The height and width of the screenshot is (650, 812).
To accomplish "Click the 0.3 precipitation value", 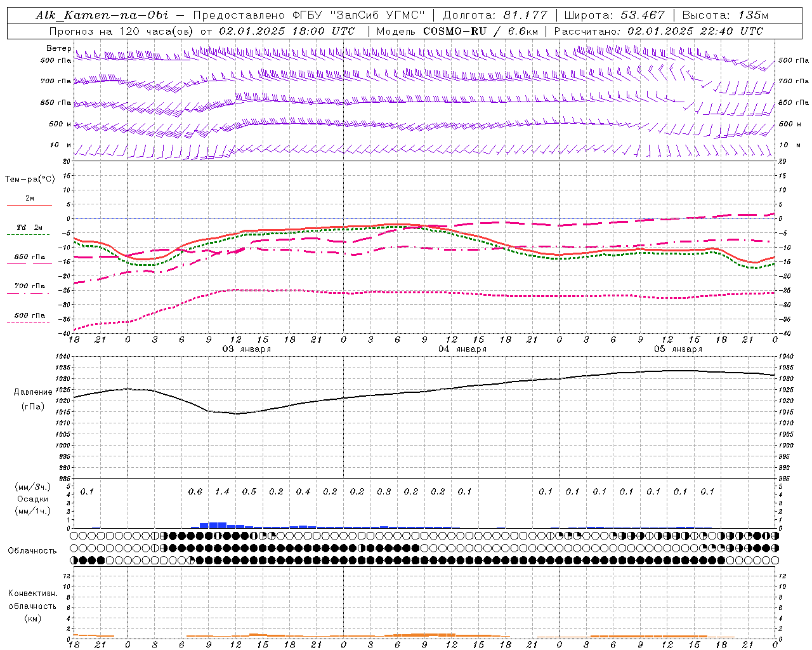I will point(384,492).
